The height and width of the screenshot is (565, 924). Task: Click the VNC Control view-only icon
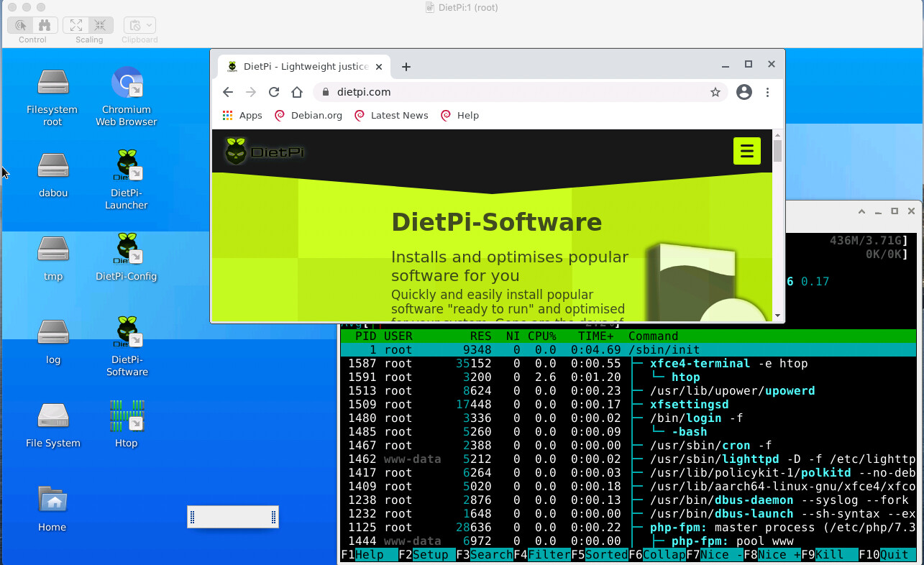click(21, 25)
